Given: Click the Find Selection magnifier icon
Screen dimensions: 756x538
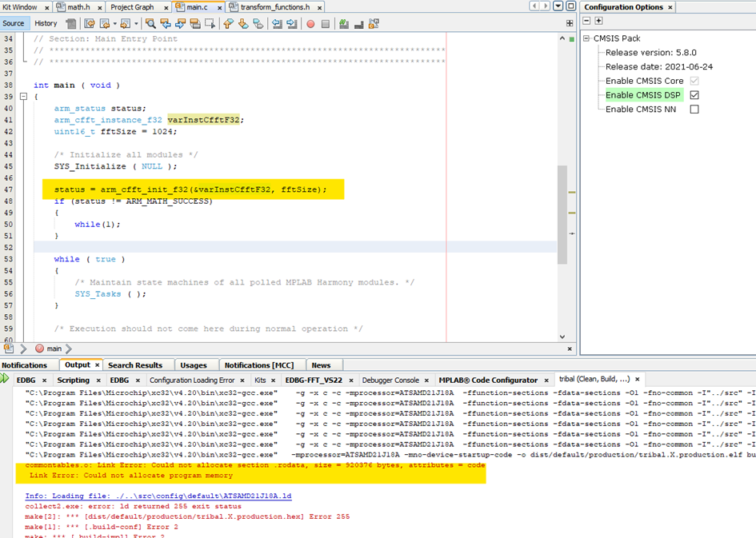Looking at the screenshot, I should click(x=150, y=24).
